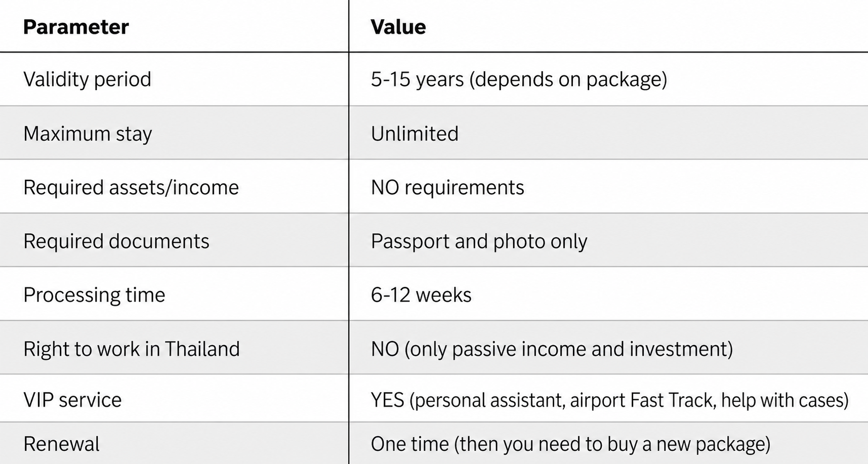Image resolution: width=868 pixels, height=464 pixels.
Task: Click the Parameter column header
Action: [76, 27]
